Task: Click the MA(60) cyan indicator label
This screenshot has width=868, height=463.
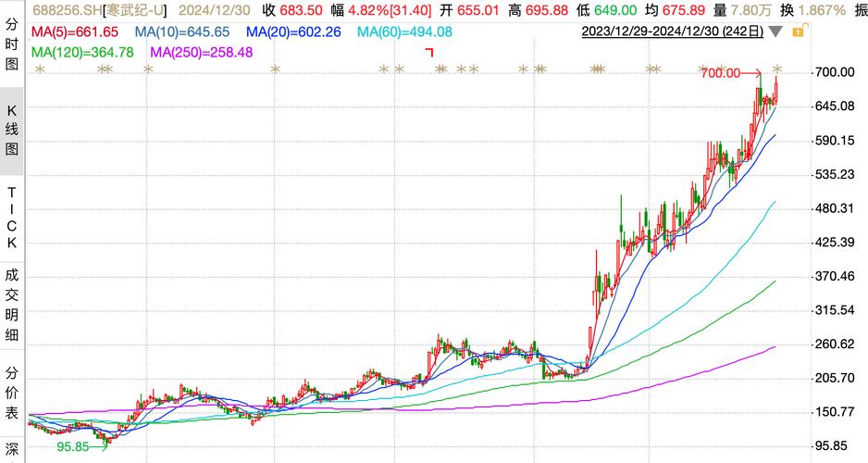Action: (x=403, y=31)
